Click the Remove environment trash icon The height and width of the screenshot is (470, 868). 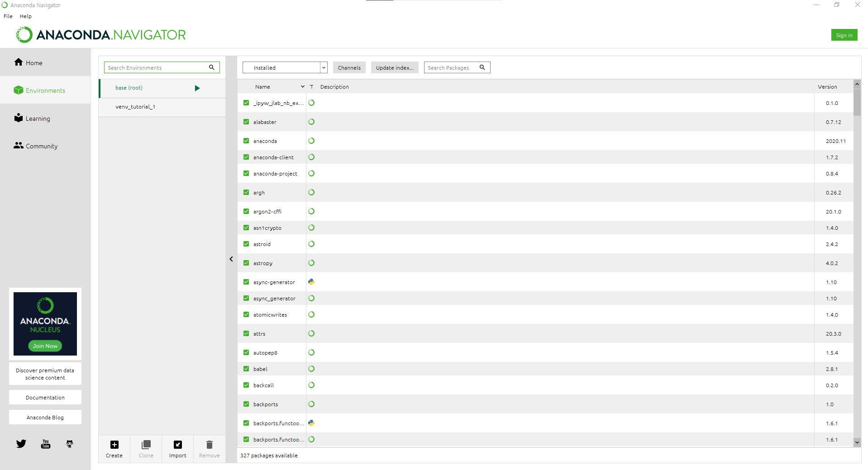point(210,445)
